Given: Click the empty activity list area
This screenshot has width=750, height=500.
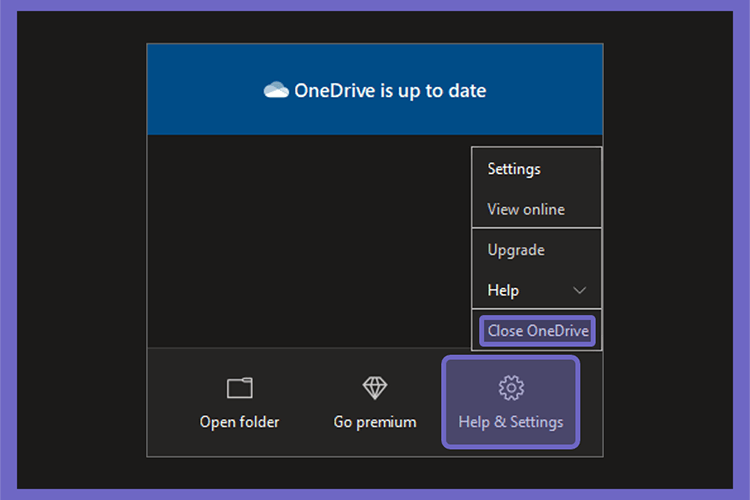Looking at the screenshot, I should pos(309,241).
